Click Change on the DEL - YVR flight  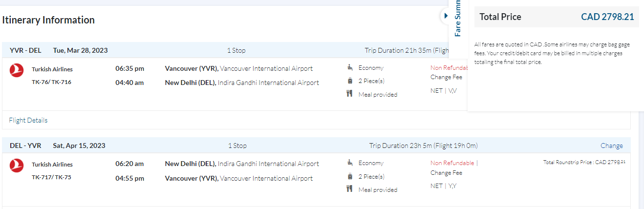pyautogui.click(x=611, y=146)
